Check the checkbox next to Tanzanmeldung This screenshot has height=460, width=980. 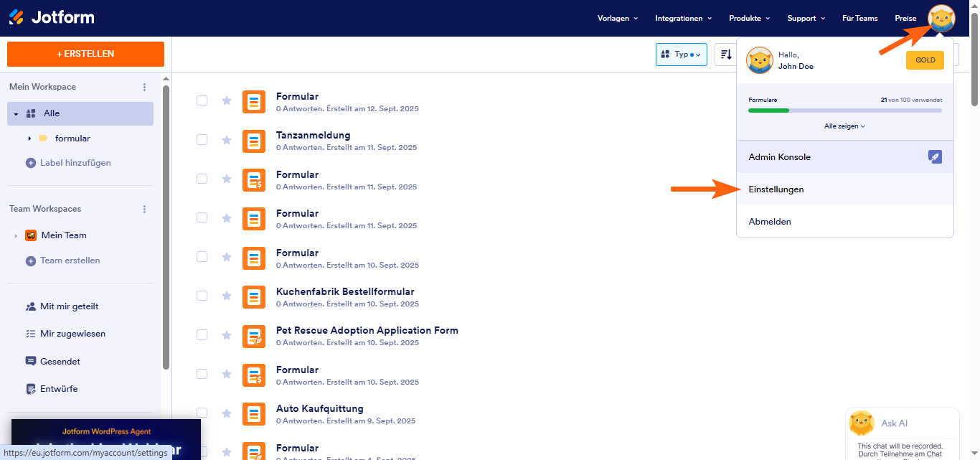pos(202,140)
